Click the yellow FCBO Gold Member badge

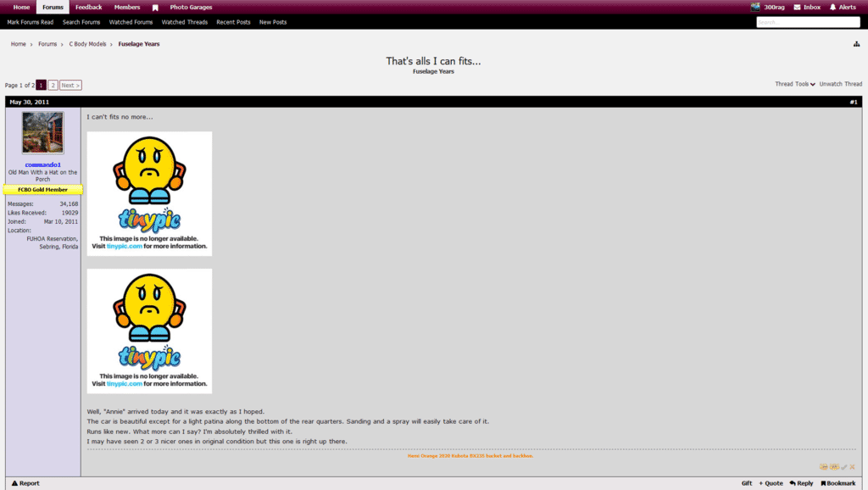click(42, 189)
